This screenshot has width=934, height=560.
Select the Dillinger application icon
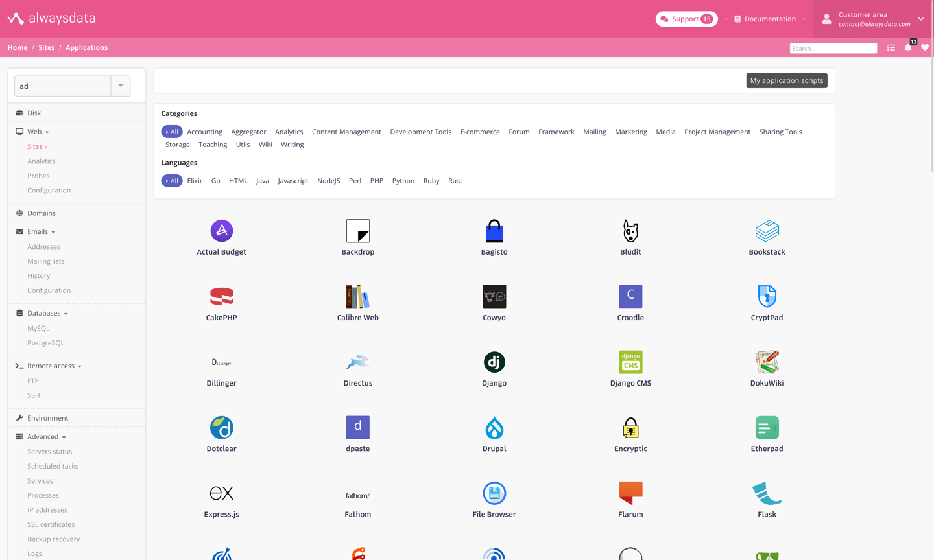[221, 362]
